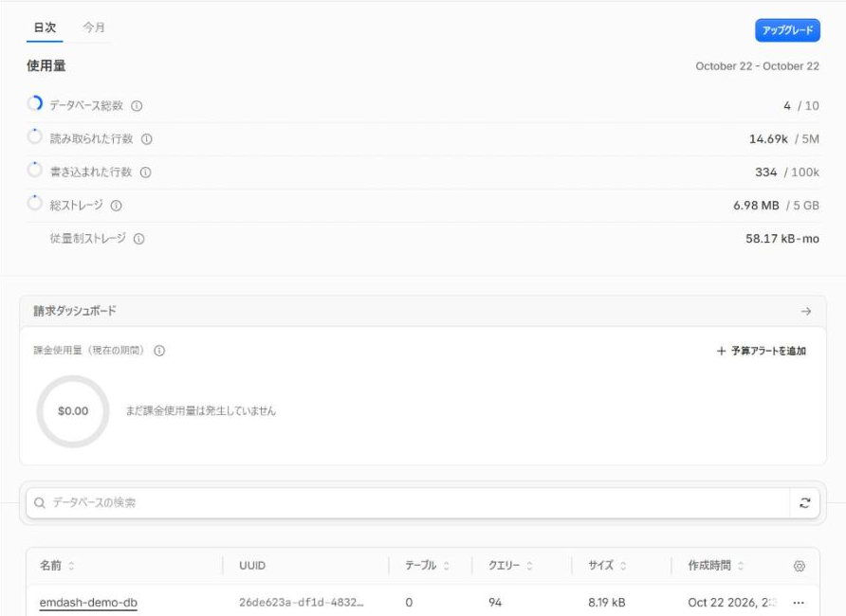Open actions menu for emdash-demo-db
The height and width of the screenshot is (616, 846).
click(x=800, y=603)
